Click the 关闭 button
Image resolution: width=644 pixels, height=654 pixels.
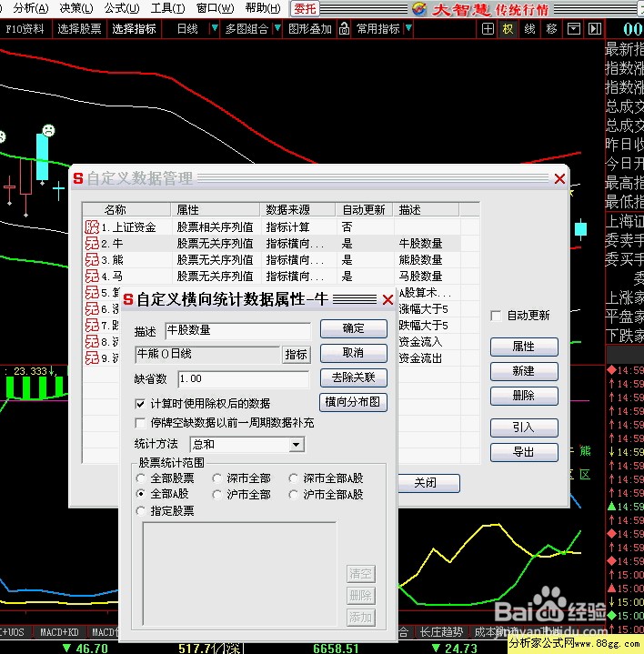click(428, 483)
